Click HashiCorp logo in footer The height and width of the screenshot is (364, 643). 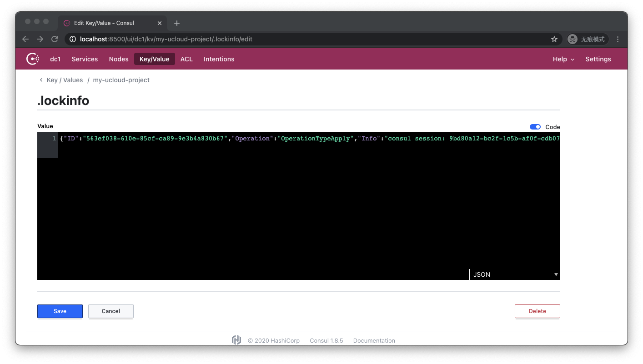236,340
